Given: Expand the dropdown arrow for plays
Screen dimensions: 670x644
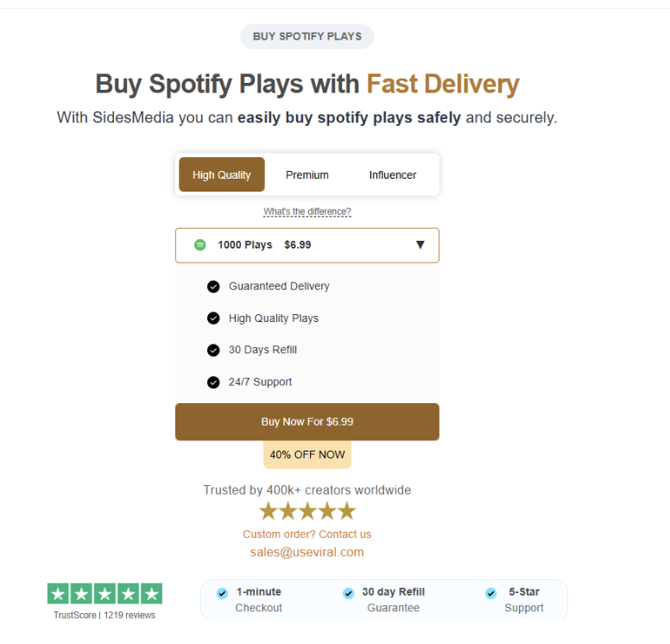Looking at the screenshot, I should 420,245.
